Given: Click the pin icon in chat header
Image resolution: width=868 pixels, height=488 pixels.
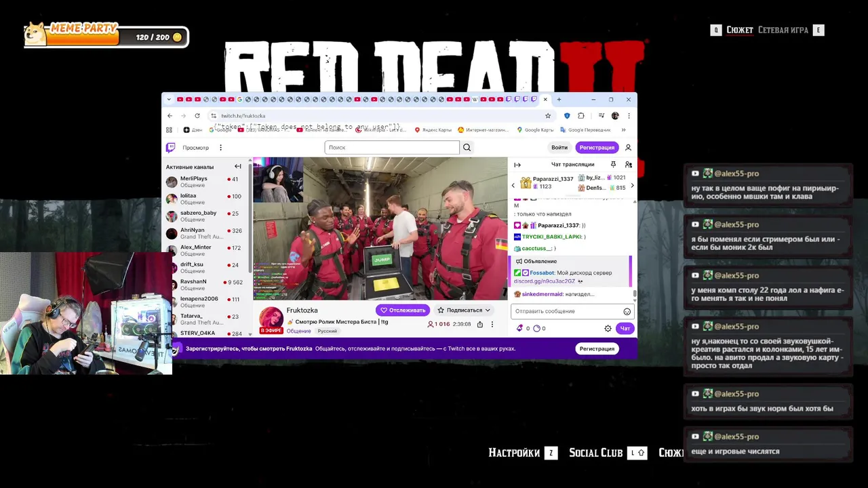Looking at the screenshot, I should click(613, 165).
